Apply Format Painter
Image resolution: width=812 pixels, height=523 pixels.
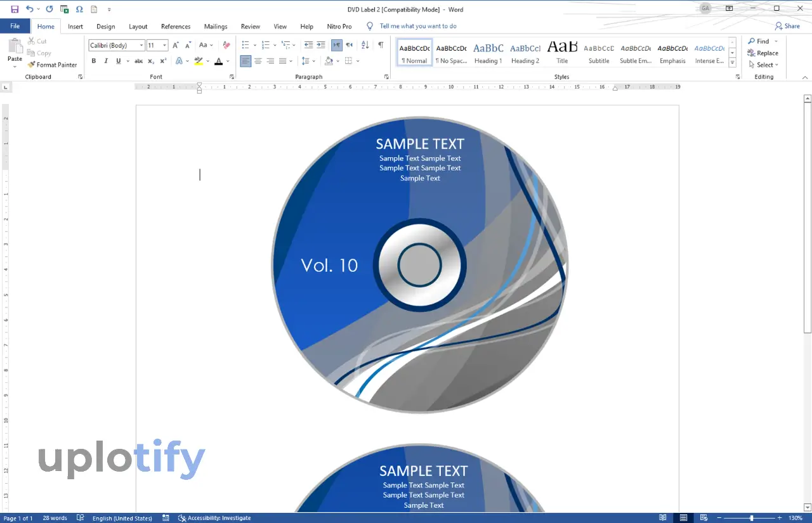[52, 65]
